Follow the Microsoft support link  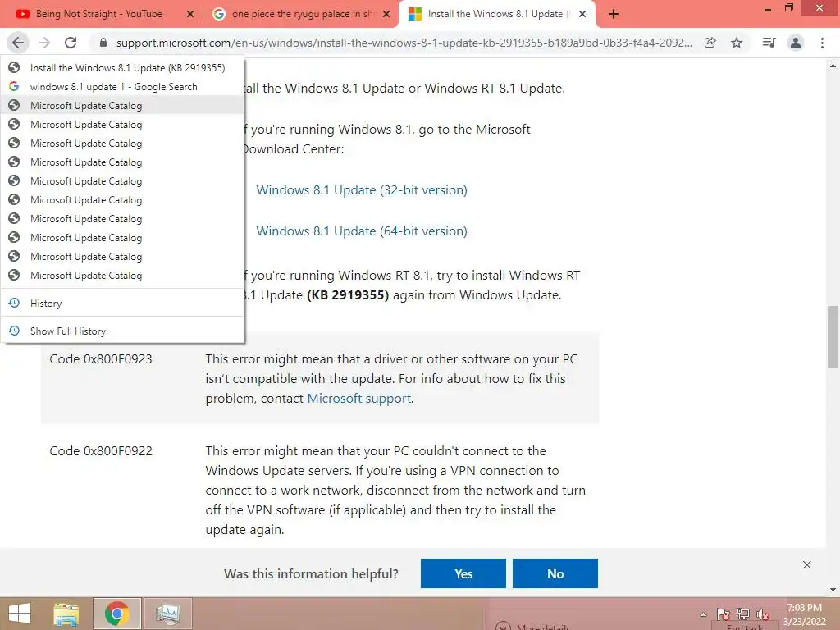point(359,399)
